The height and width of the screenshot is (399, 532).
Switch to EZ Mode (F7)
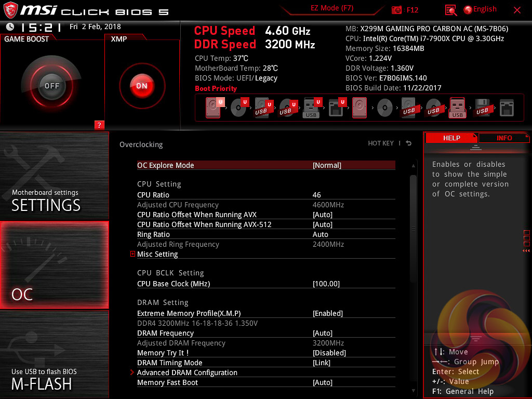[332, 8]
